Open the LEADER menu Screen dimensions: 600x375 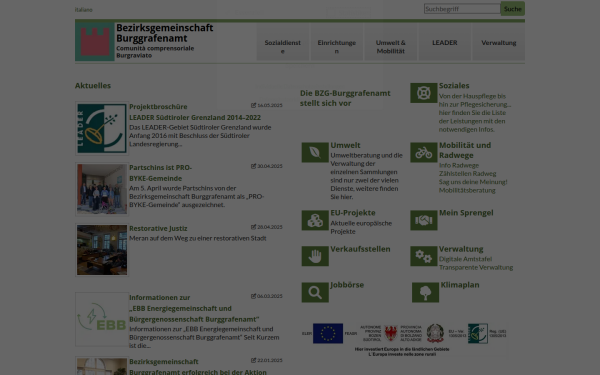coord(445,42)
